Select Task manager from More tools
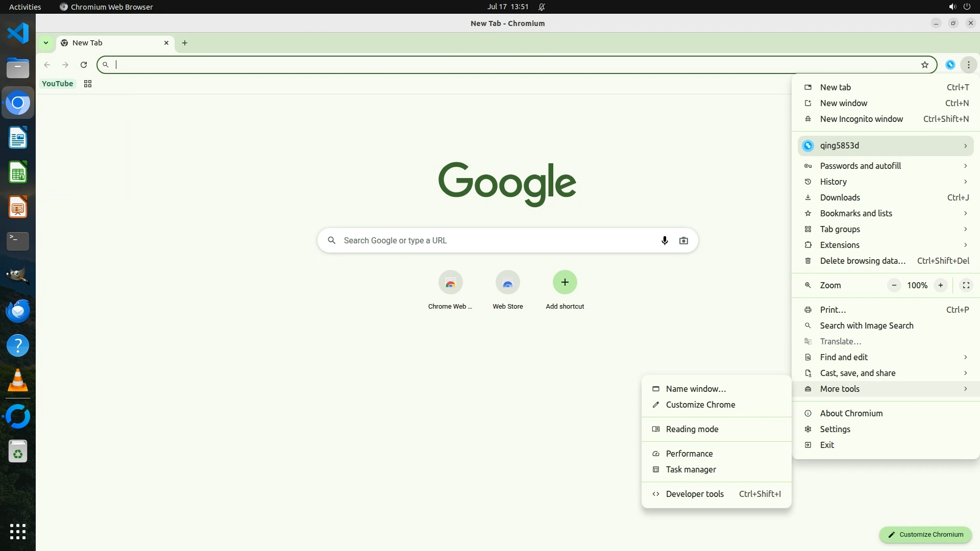Image resolution: width=980 pixels, height=551 pixels. click(691, 469)
